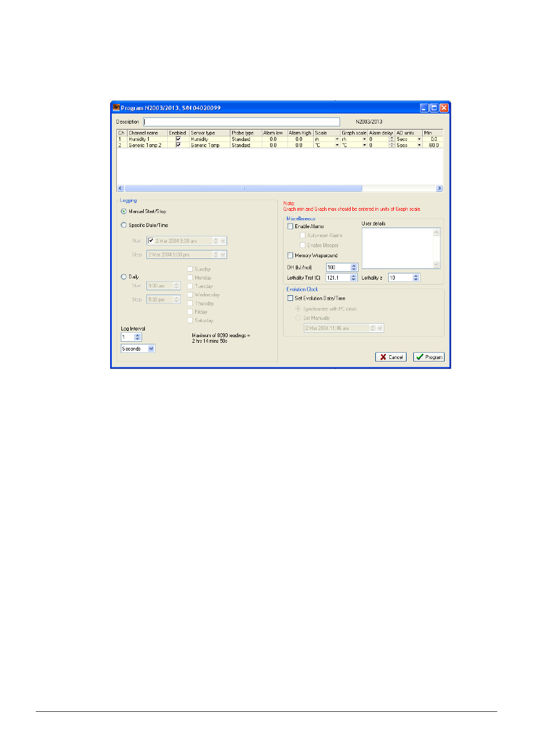Minimize the Program N2003/2013 window

424,108
